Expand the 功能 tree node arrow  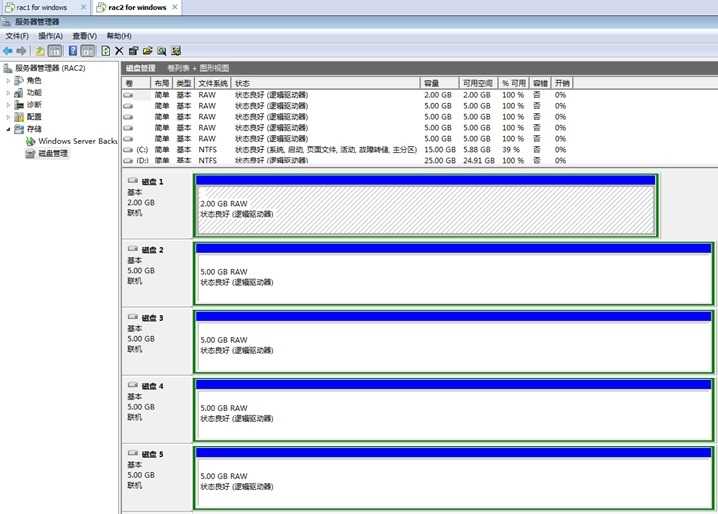8,93
